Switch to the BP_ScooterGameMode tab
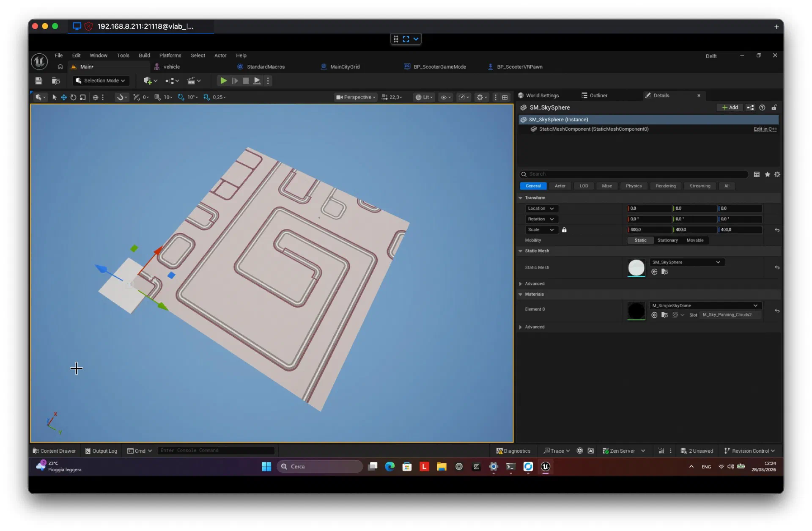Screen dimensions: 812x531 (x=440, y=66)
